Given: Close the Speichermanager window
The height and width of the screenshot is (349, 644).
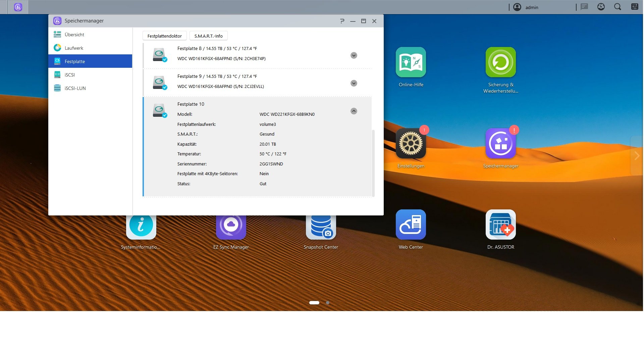Looking at the screenshot, I should [374, 21].
